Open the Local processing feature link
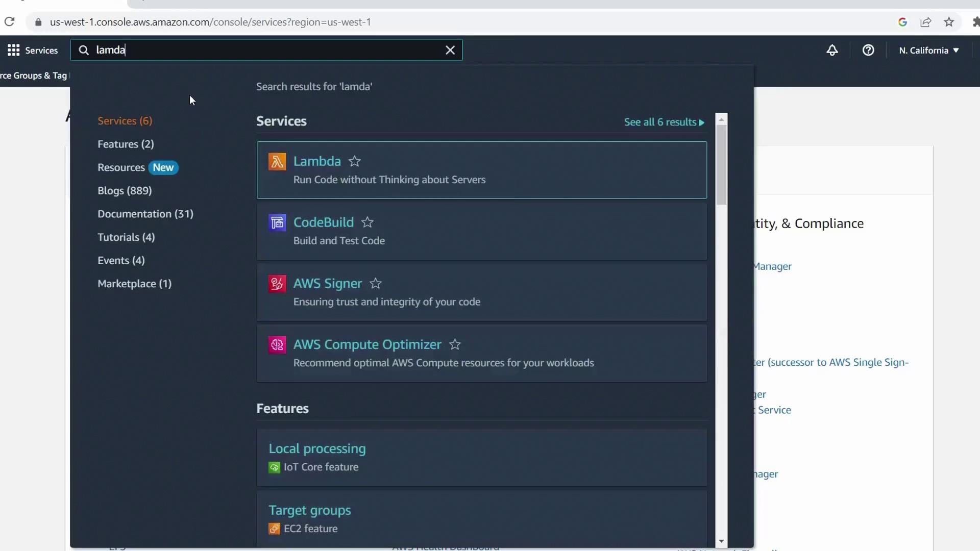The height and width of the screenshot is (551, 980). pos(317,448)
